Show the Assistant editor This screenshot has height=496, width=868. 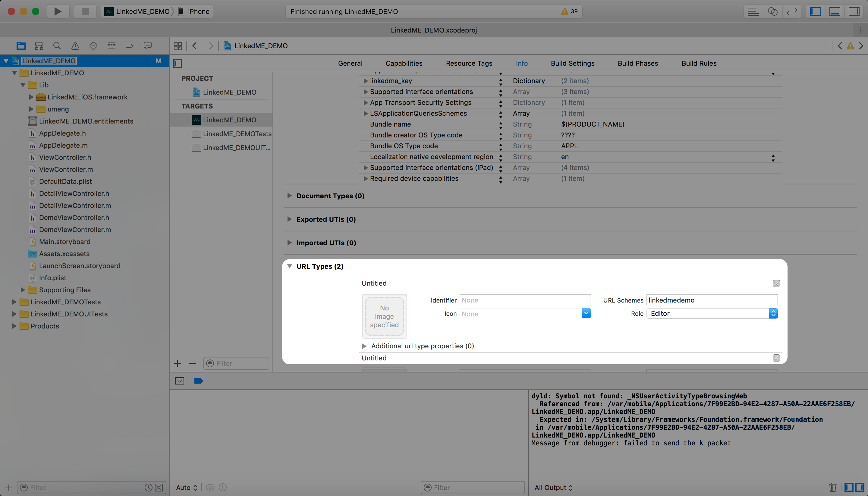(773, 11)
